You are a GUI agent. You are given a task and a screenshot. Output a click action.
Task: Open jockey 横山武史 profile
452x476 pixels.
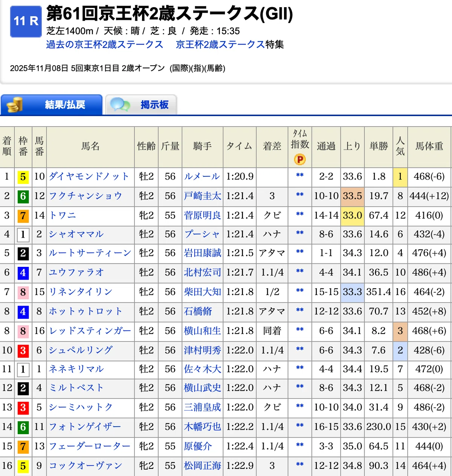(x=203, y=388)
